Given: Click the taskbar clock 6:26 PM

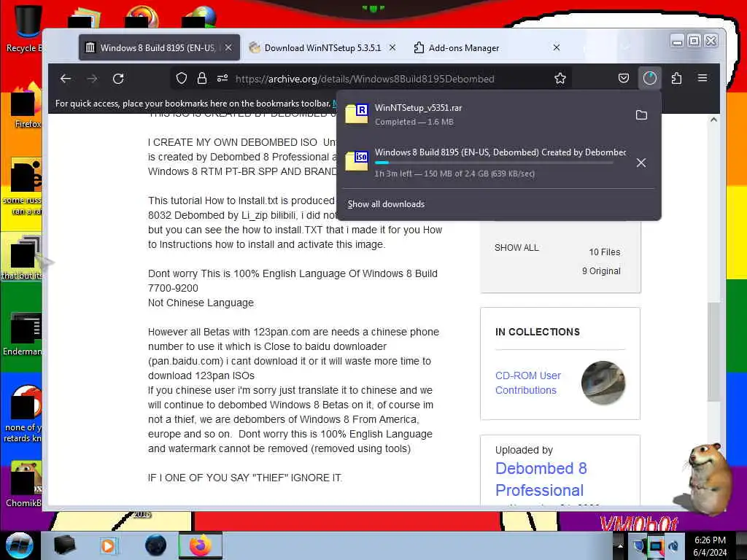Looking at the screenshot, I should 710,545.
